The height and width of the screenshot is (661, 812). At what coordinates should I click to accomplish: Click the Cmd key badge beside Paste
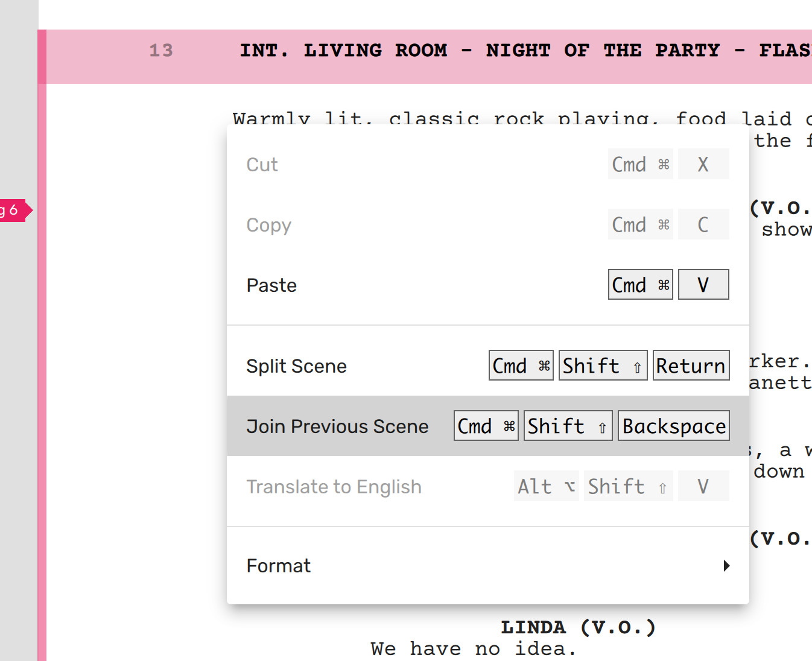[640, 285]
